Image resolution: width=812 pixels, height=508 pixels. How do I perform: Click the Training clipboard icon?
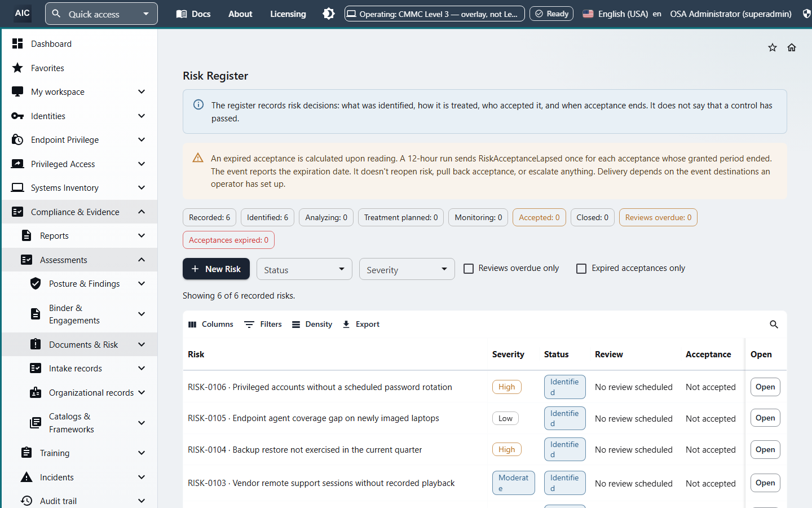27,453
